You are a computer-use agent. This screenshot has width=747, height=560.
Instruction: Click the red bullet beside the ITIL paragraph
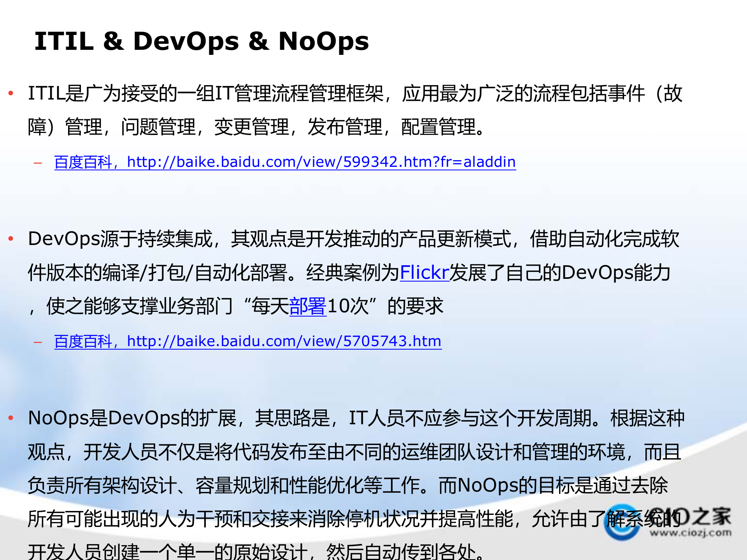tap(11, 93)
